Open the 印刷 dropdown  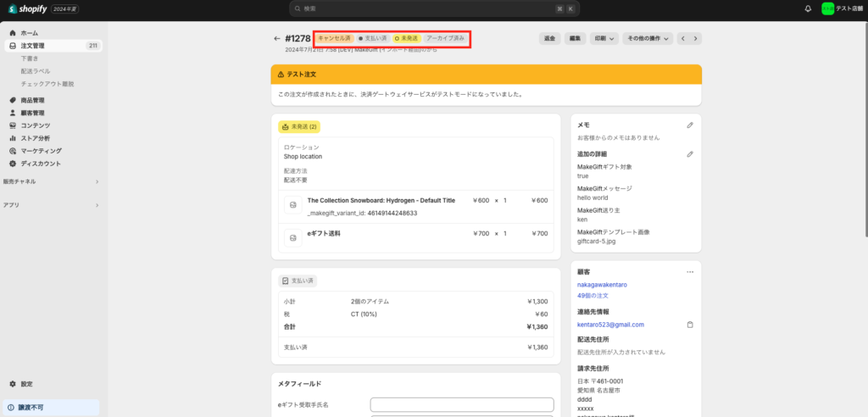pos(604,38)
